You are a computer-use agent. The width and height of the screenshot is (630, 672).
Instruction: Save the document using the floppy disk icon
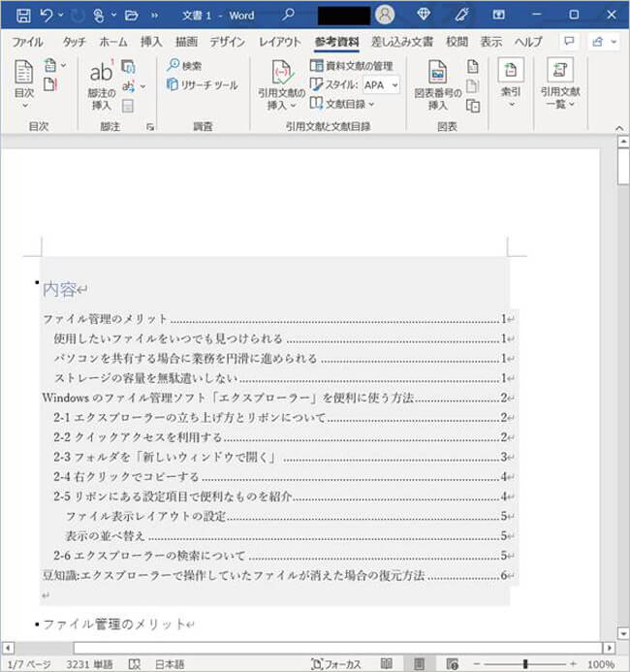pyautogui.click(x=23, y=16)
